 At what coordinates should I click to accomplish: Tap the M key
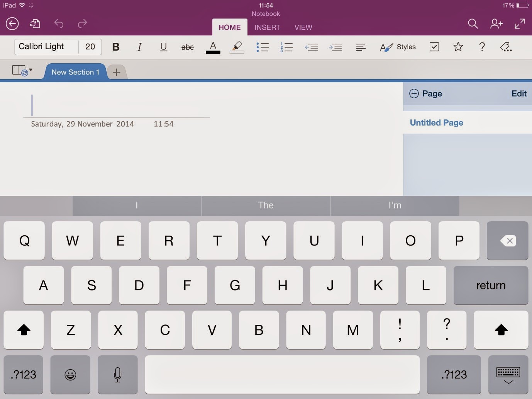coord(353,330)
